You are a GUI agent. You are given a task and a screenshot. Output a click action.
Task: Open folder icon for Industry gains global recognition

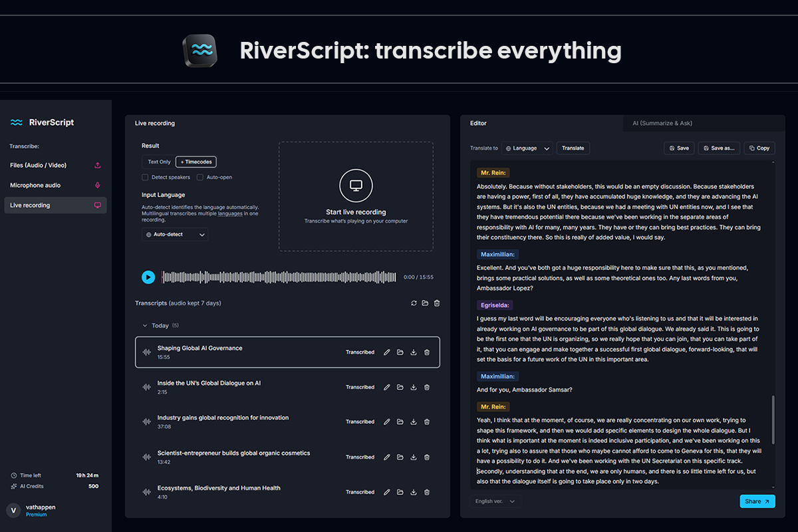400,422
